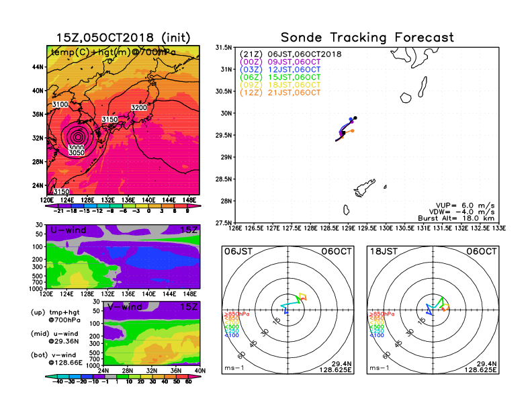The height and width of the screenshot is (411, 532).
Task: Click the '<100' blue legend in 06JST hodograph
Action: tap(232, 335)
